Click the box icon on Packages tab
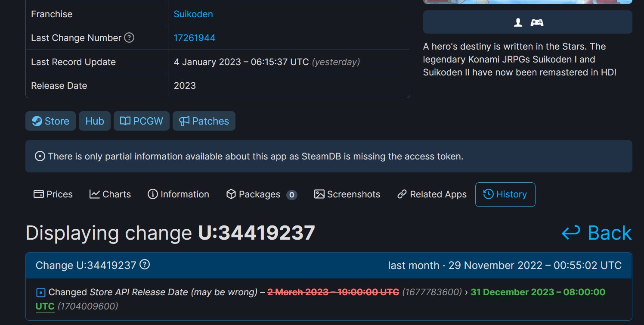 coord(231,194)
